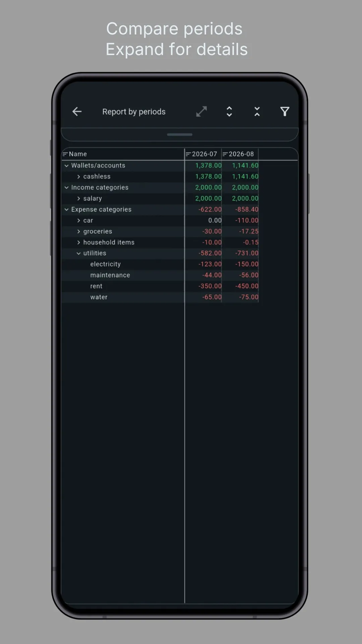This screenshot has height=644, width=362.
Task: Tap the Report by periods title
Action: [134, 112]
